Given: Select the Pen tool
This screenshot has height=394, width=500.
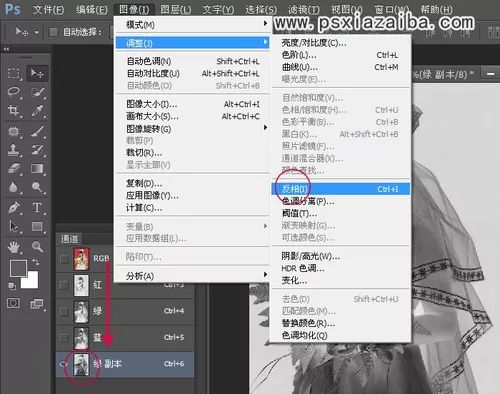Looking at the screenshot, I should [x=13, y=208].
